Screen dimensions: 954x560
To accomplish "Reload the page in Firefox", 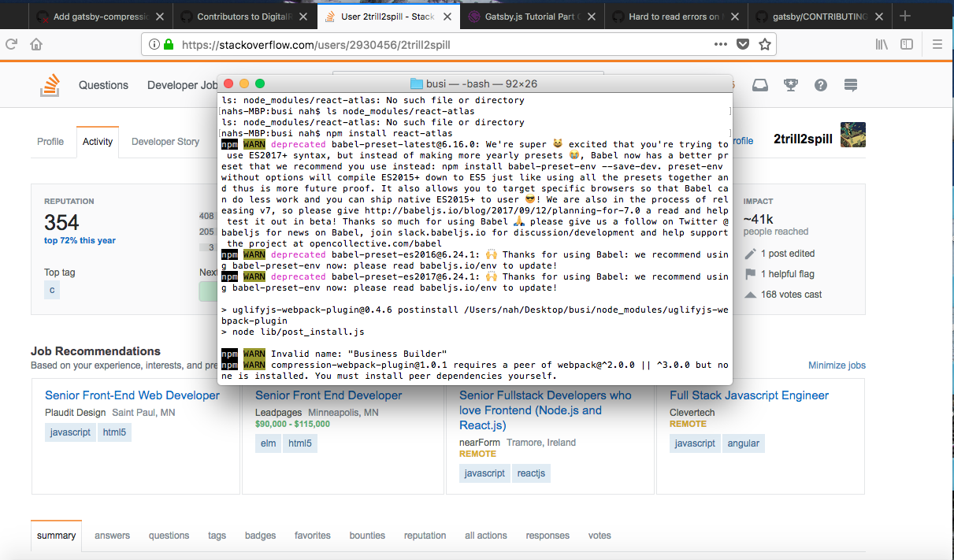I will coord(12,45).
